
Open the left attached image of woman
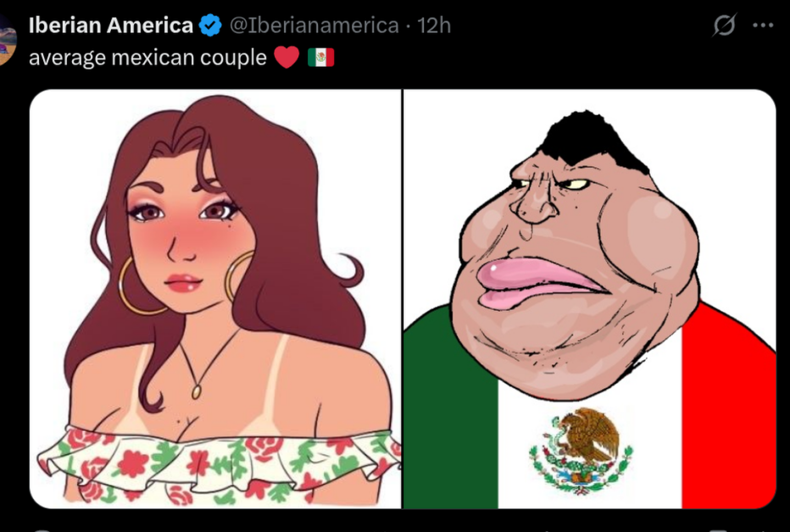(215, 299)
